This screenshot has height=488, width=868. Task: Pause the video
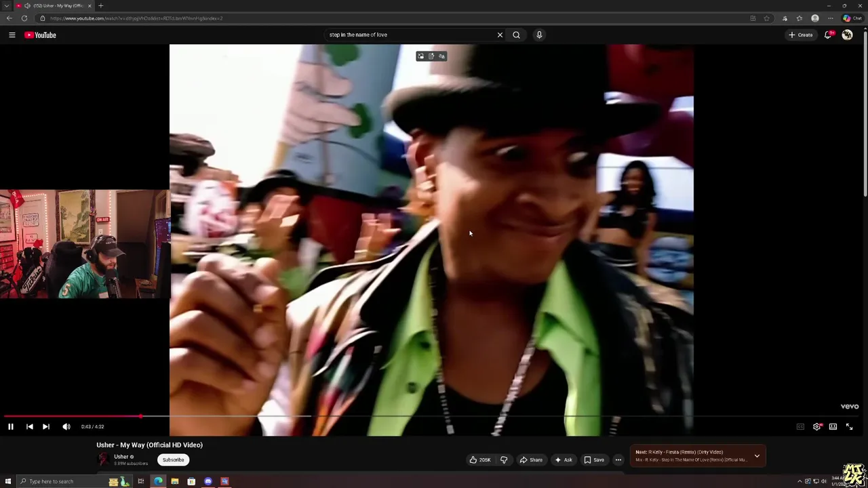(11, 426)
